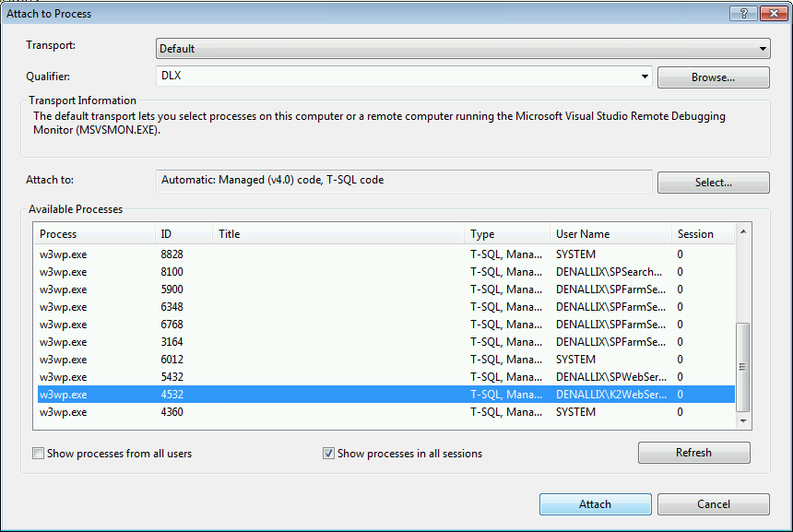The height and width of the screenshot is (532, 793).
Task: Close the Attach to Process dialog
Action: pos(769,13)
